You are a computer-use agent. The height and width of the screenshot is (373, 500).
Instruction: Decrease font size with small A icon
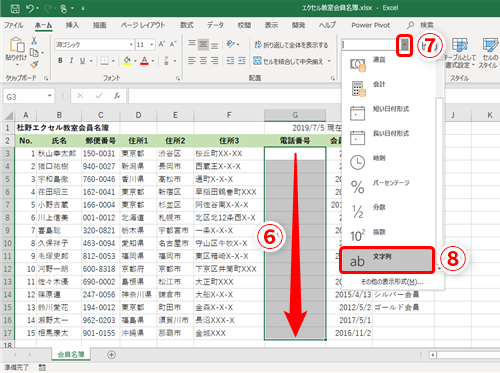coord(173,44)
